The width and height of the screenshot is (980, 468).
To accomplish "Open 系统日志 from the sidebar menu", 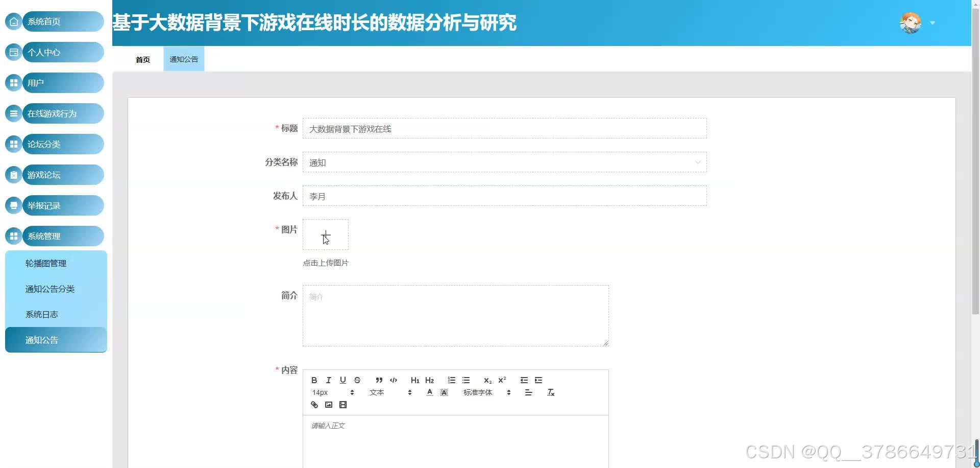I will 42,314.
